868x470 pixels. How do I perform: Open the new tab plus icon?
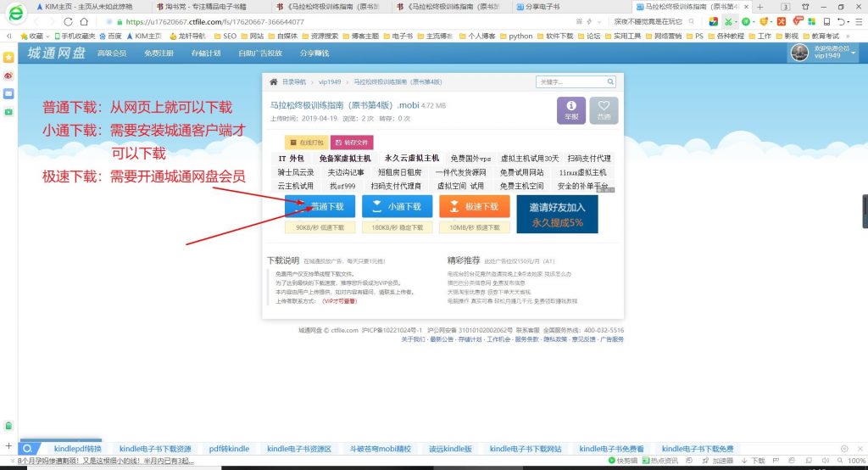coord(760,7)
